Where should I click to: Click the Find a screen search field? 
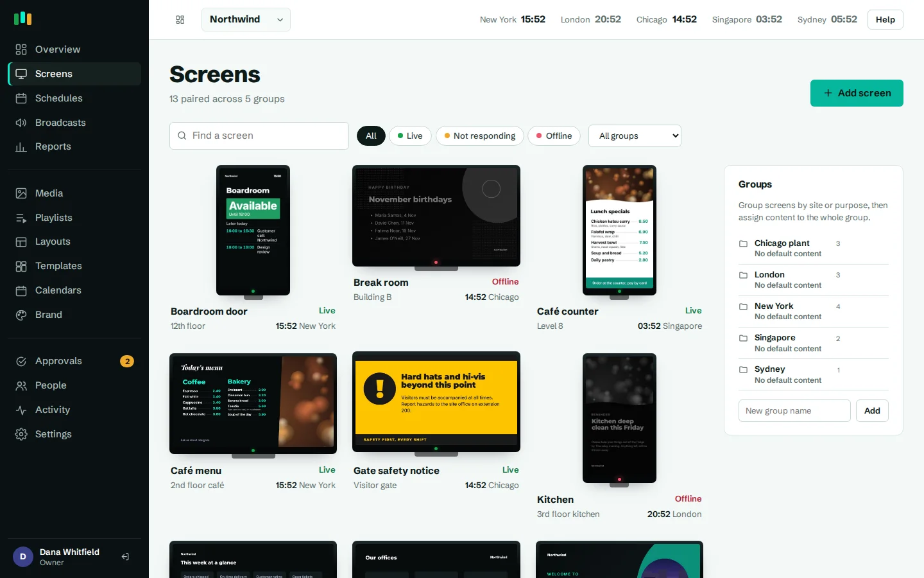[259, 136]
